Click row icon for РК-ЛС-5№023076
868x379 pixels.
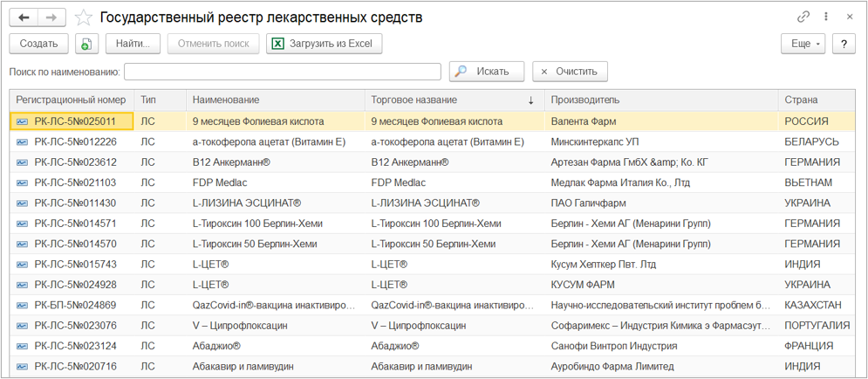pos(22,325)
